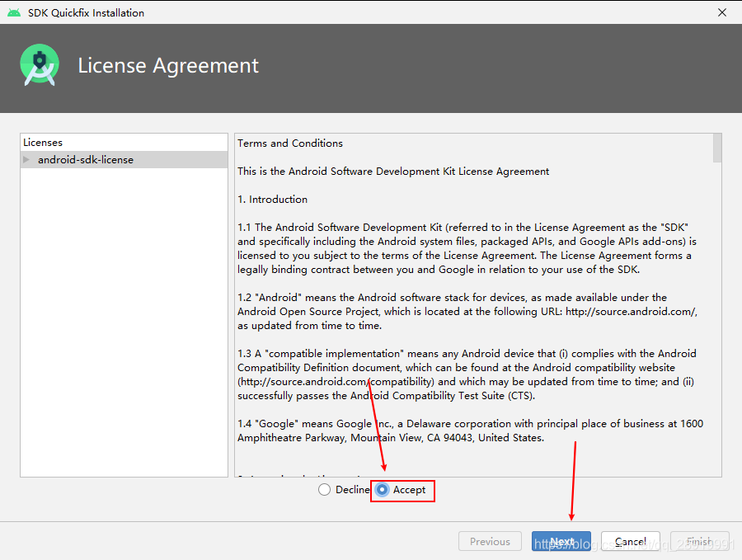Screen dimensions: 742x560
Task: Expand the android-sdk-license tree arrow
Action: (26, 159)
